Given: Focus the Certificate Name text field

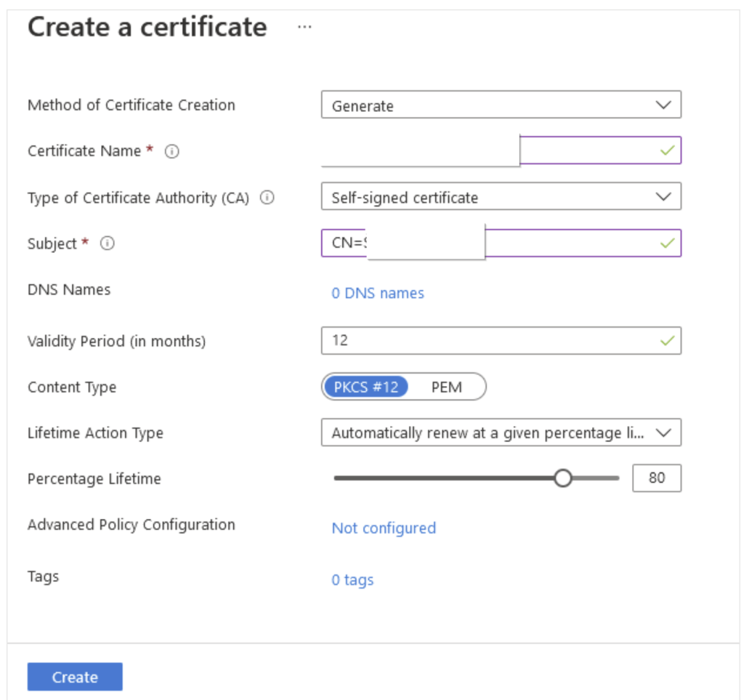Looking at the screenshot, I should tap(589, 150).
